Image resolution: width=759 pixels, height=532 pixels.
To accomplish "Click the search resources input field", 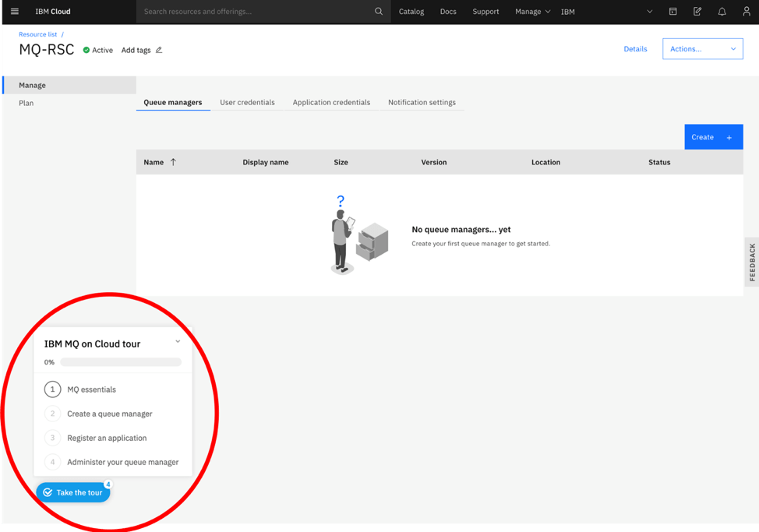I will coord(234,12).
